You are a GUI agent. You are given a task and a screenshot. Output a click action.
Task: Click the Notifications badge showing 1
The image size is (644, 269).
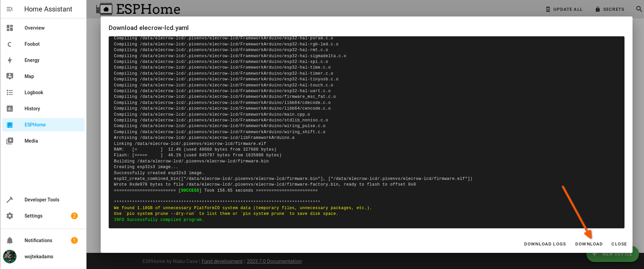pos(74,241)
